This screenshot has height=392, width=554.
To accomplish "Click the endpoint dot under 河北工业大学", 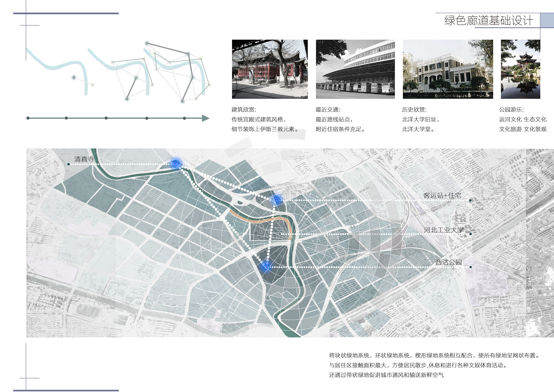I will click(x=470, y=234).
